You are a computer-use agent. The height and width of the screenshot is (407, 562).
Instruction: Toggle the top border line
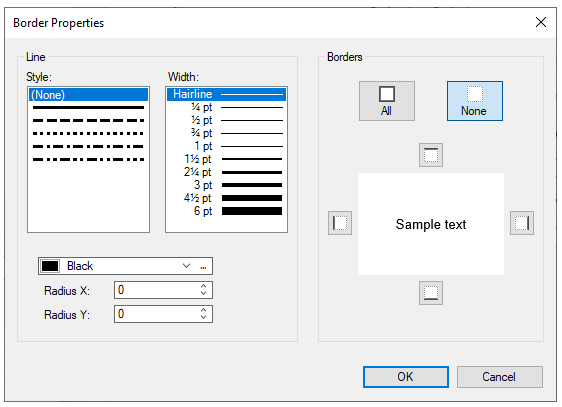tap(431, 155)
